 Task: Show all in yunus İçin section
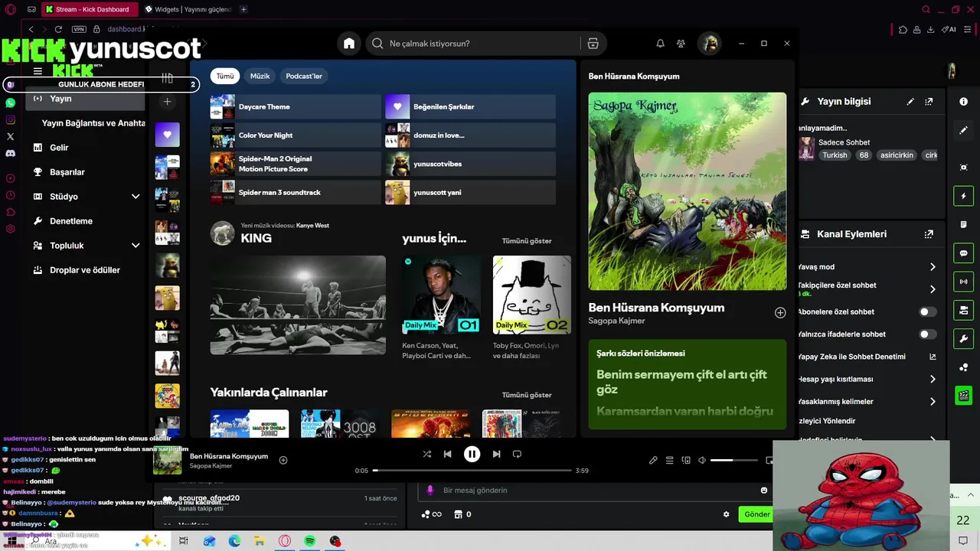point(527,241)
